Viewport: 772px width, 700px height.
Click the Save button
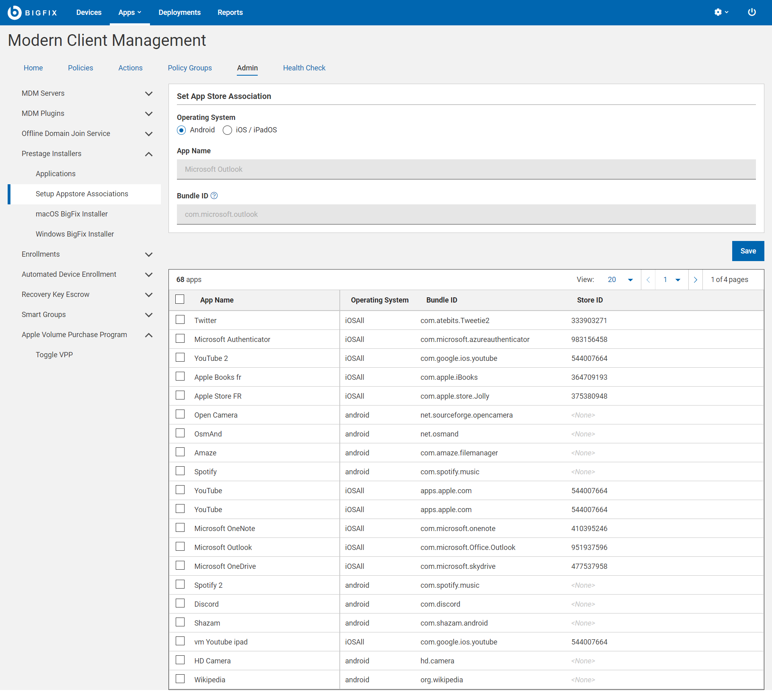pos(747,251)
